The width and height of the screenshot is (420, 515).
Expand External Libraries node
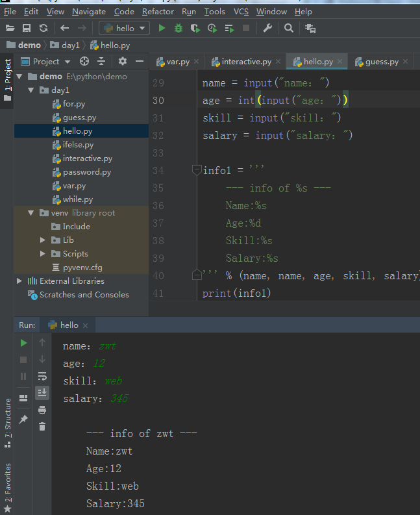[19, 281]
